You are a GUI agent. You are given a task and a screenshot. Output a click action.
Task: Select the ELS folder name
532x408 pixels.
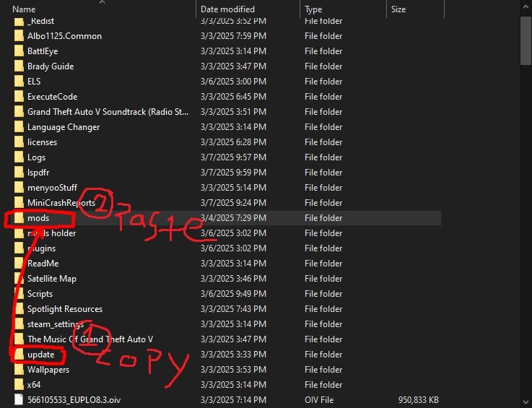coord(34,82)
